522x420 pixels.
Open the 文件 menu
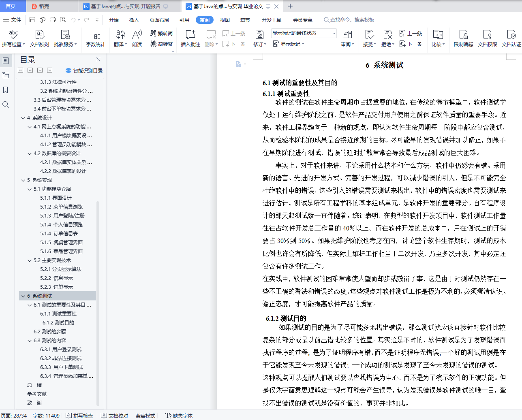(x=12, y=20)
